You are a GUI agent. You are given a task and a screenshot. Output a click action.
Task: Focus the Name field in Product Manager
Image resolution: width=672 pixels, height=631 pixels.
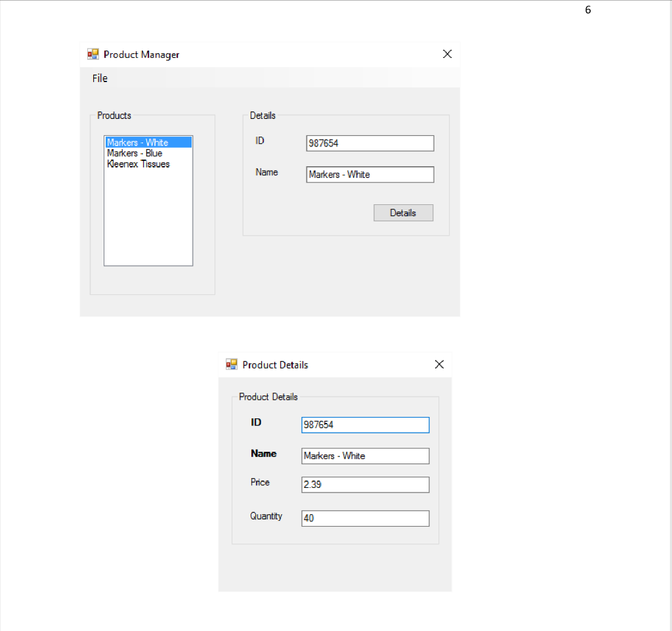[369, 175]
